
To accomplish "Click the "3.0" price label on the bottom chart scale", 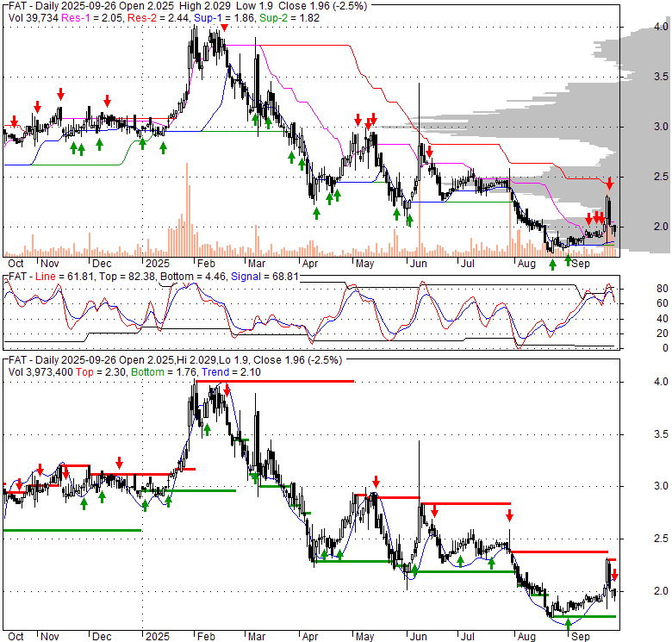I will [661, 486].
